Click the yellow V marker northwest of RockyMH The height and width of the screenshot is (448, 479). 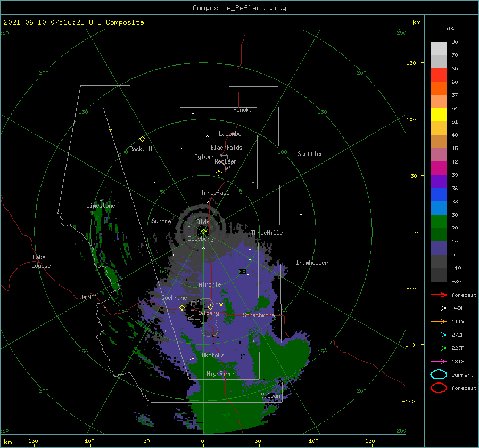[x=111, y=130]
